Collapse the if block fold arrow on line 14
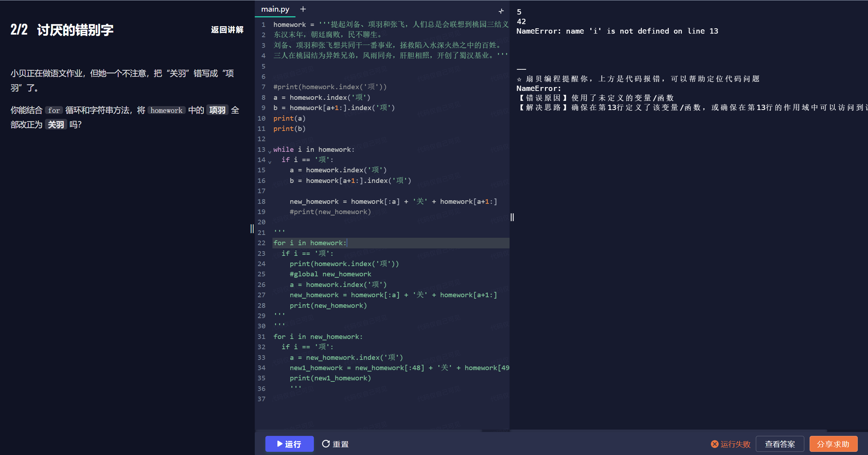The width and height of the screenshot is (868, 455). point(270,162)
